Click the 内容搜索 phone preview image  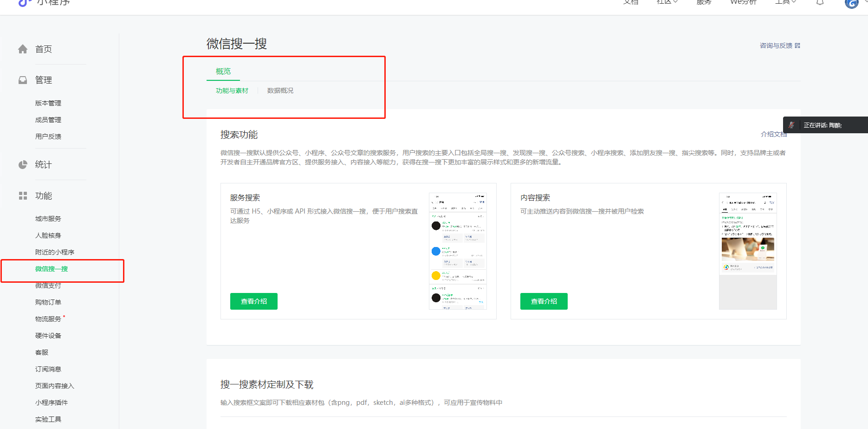[748, 251]
